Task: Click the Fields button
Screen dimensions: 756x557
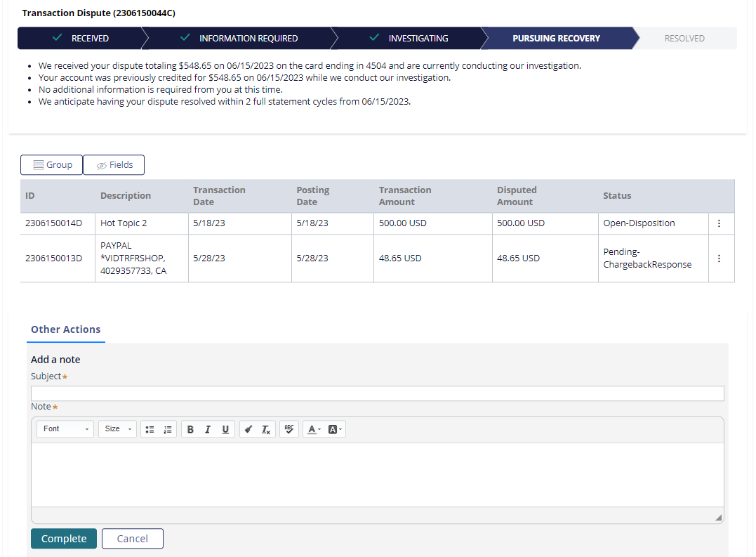Action: click(114, 165)
